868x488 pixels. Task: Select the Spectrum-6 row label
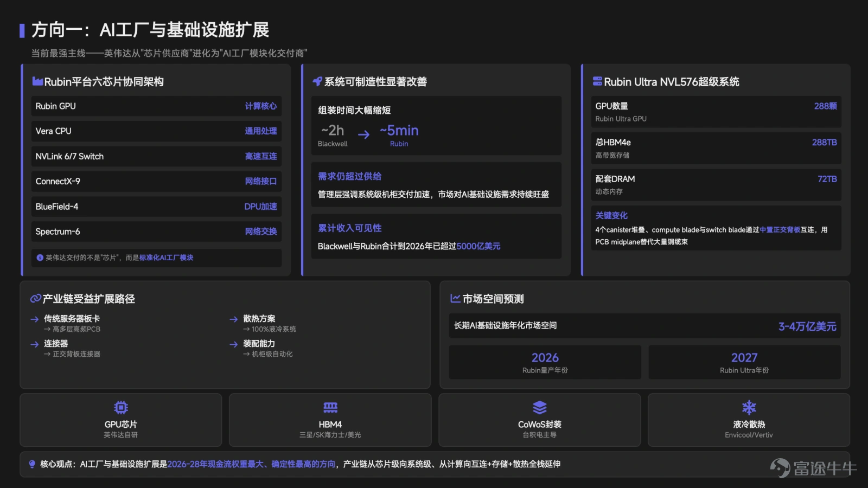(x=58, y=232)
